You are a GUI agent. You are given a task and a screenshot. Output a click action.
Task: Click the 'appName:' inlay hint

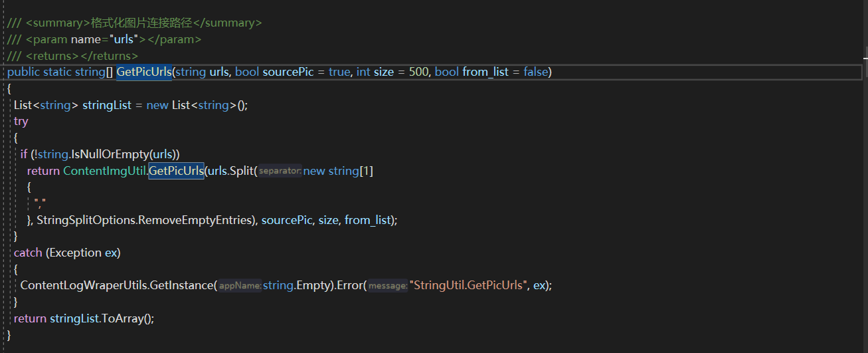point(240,285)
